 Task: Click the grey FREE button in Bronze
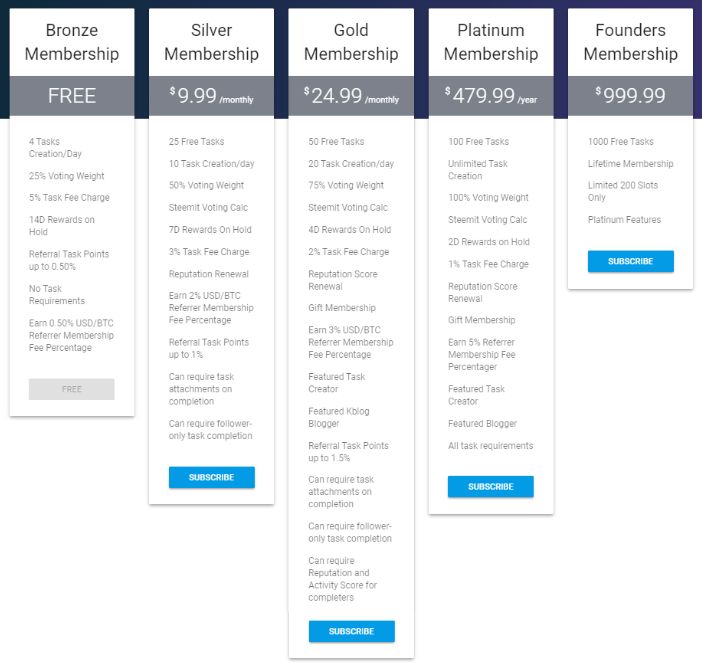(x=72, y=389)
